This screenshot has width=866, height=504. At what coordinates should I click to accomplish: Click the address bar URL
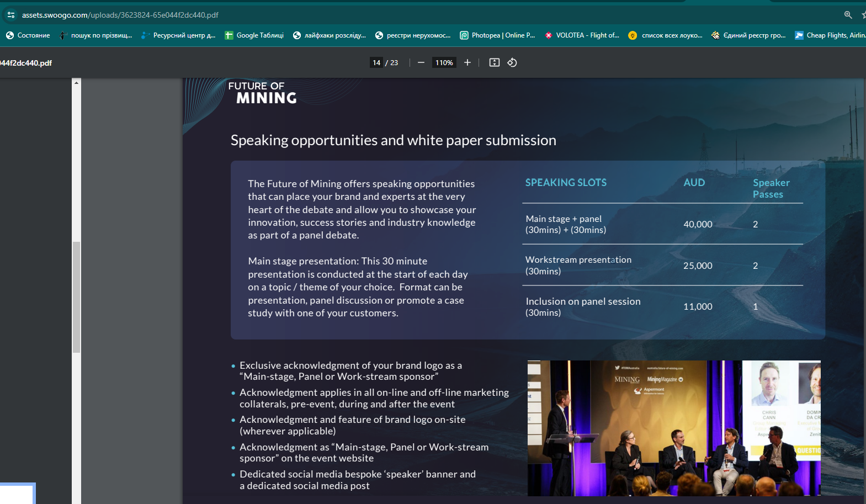[120, 15]
